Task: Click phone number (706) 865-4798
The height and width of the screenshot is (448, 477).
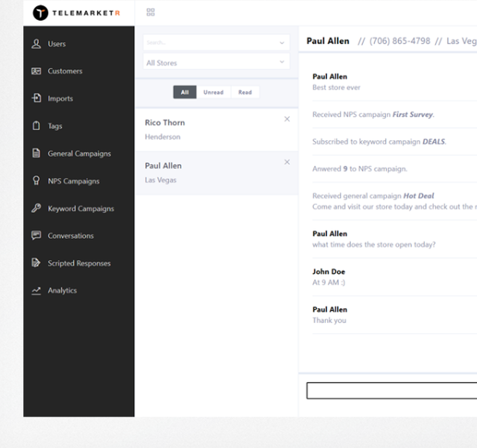Action: 400,41
